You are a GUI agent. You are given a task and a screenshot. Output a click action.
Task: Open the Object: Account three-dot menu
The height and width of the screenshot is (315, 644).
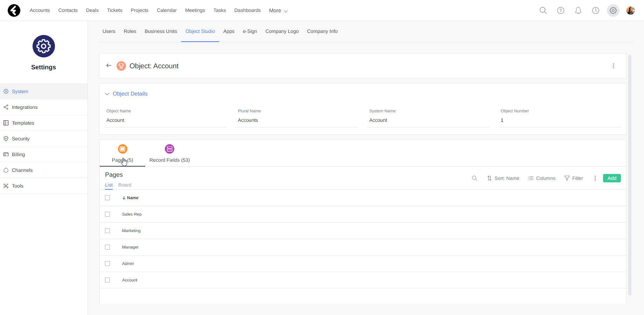point(613,66)
